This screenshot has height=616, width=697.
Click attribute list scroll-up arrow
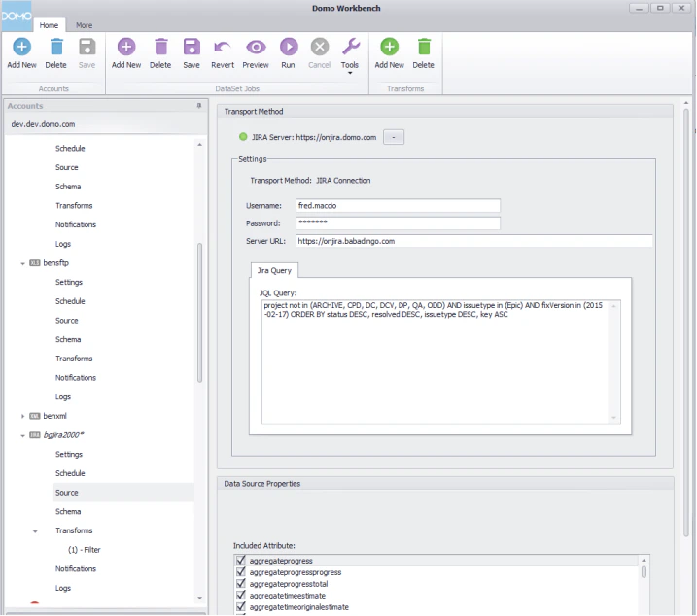(x=644, y=560)
